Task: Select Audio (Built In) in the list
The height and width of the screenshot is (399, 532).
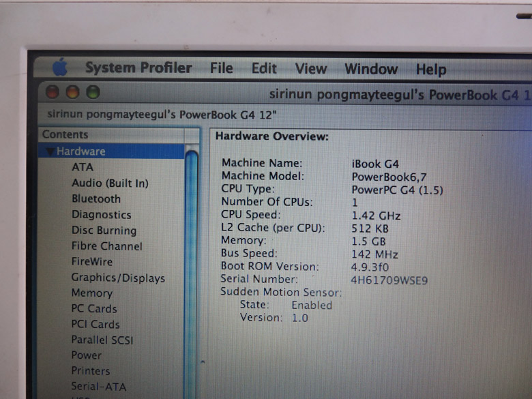Action: click(x=110, y=183)
